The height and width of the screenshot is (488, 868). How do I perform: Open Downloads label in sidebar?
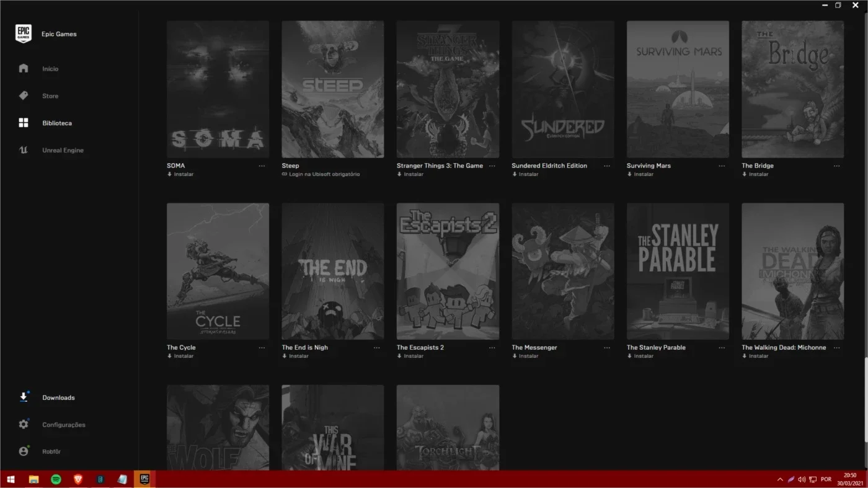coord(58,397)
